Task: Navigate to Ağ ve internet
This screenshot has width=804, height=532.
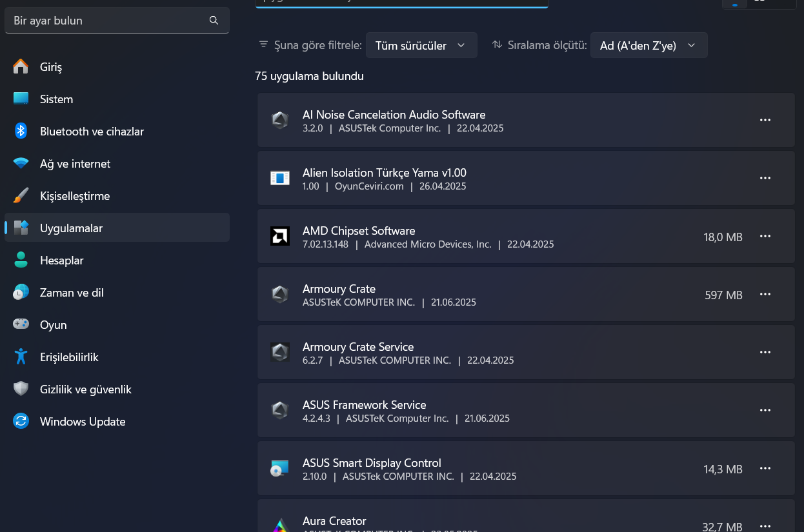Action: 117,163
